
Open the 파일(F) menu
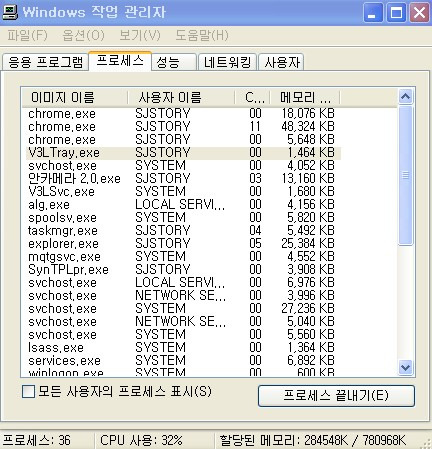pyautogui.click(x=27, y=35)
